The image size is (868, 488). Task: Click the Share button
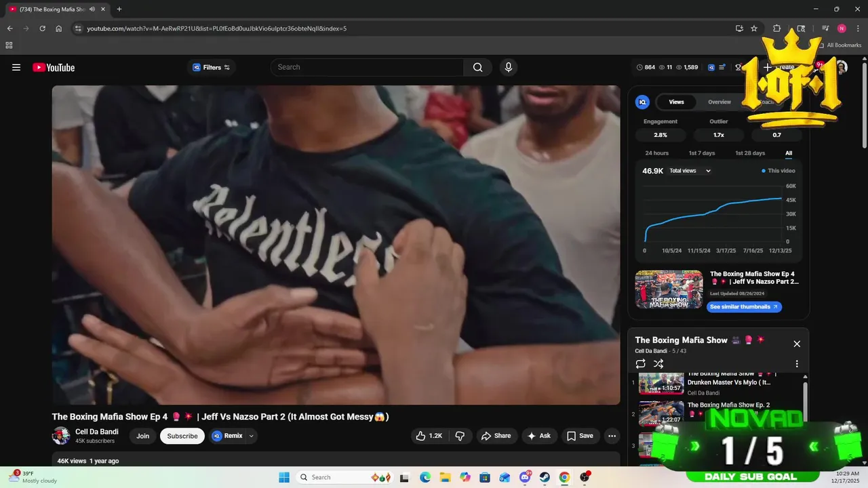point(496,436)
